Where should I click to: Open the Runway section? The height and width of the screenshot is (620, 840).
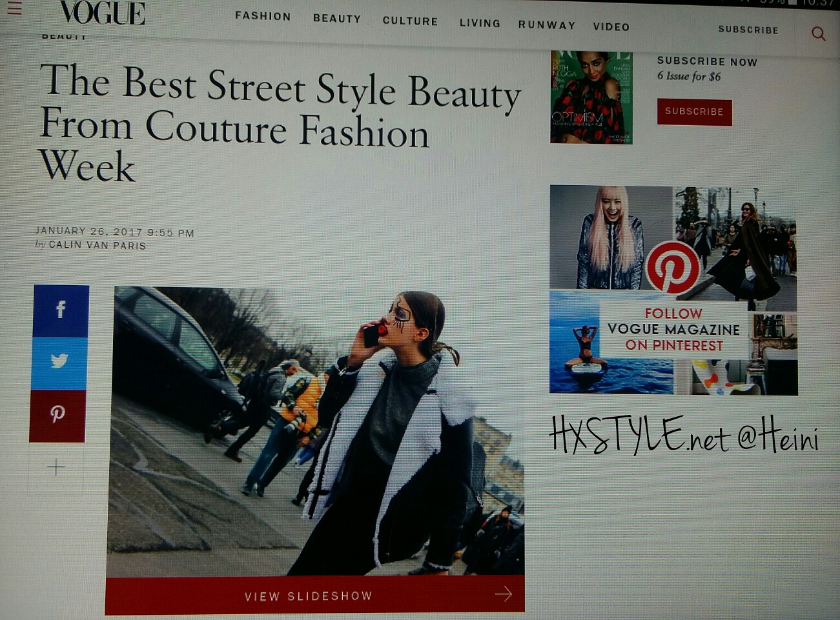tap(546, 25)
